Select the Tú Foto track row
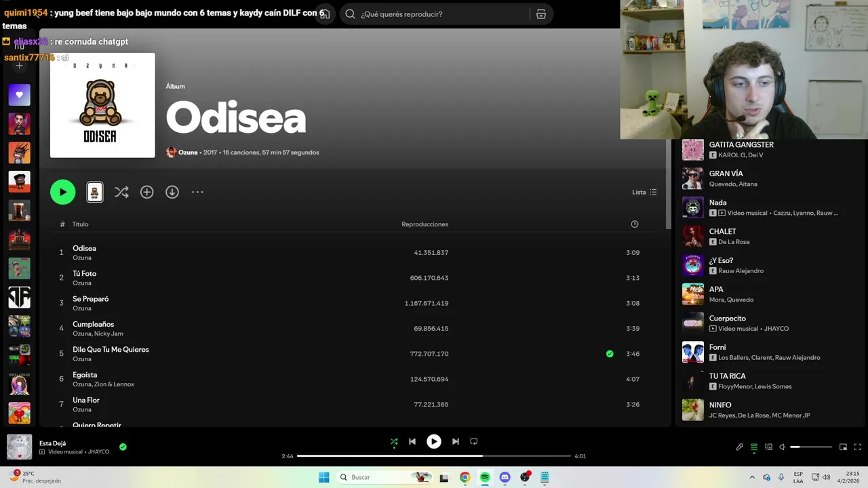The height and width of the screenshot is (488, 868). pos(355,278)
